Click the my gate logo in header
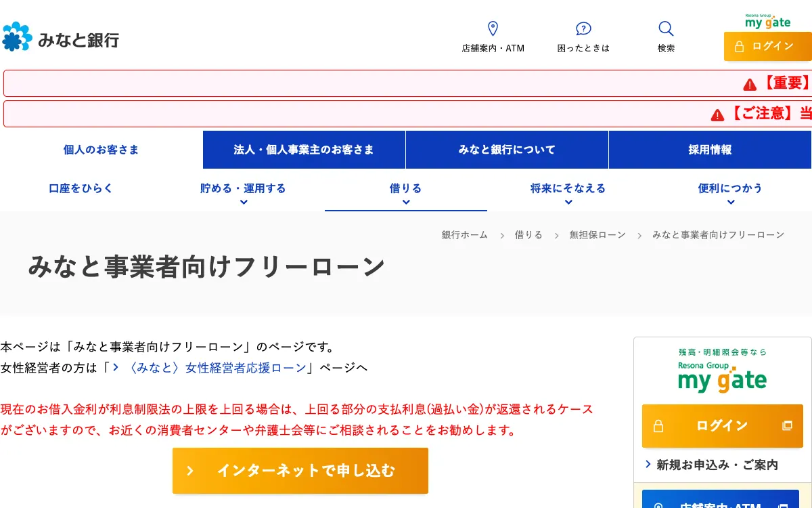The width and height of the screenshot is (812, 508). tap(767, 21)
